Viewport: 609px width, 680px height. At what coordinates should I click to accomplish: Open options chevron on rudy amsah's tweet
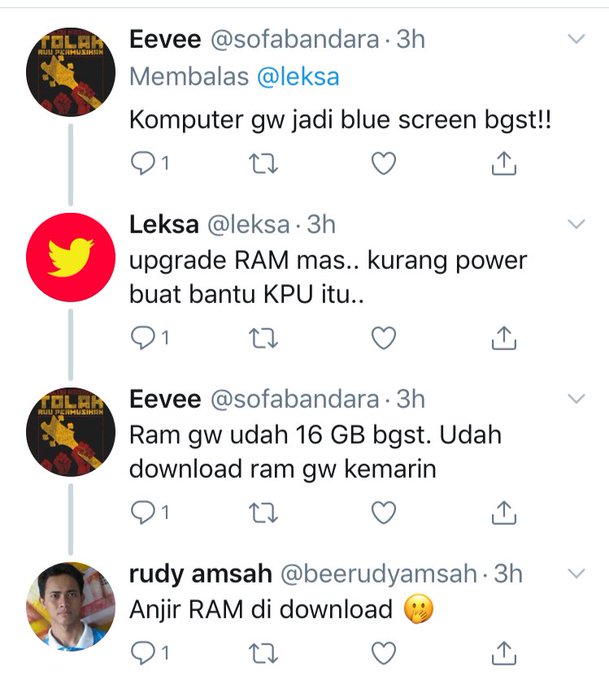tap(576, 574)
